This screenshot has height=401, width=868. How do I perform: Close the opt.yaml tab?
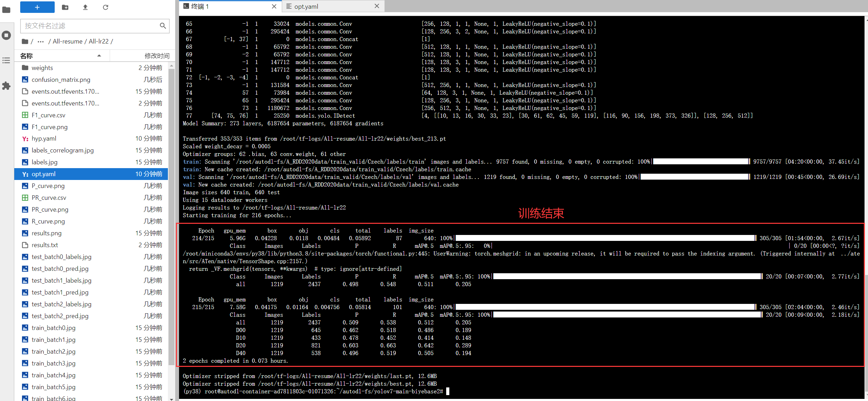click(x=377, y=6)
